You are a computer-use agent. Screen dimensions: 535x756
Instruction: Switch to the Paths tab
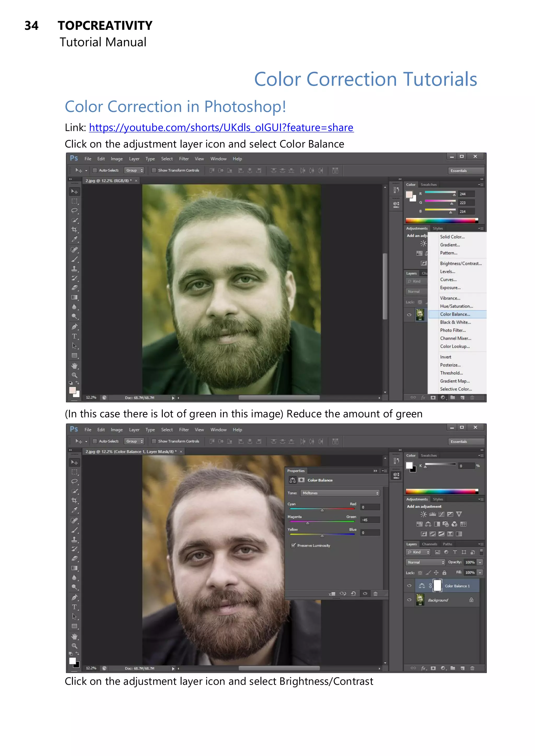click(447, 544)
